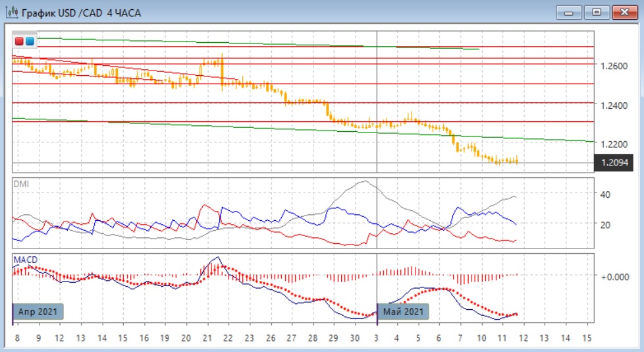
Task: Maximize the USD/CAD chart window
Action: pyautogui.click(x=597, y=12)
